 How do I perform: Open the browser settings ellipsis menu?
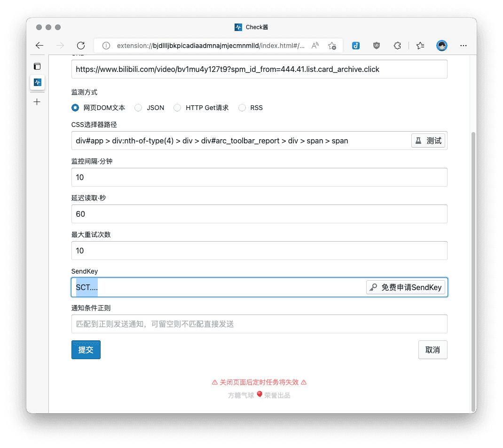pyautogui.click(x=464, y=46)
